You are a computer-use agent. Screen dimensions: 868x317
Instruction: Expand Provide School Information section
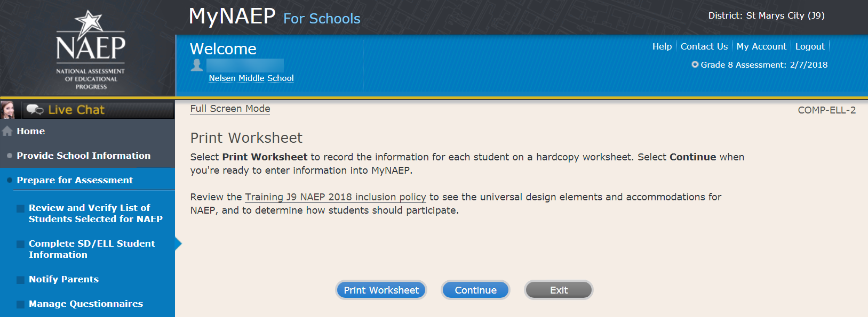pyautogui.click(x=83, y=156)
